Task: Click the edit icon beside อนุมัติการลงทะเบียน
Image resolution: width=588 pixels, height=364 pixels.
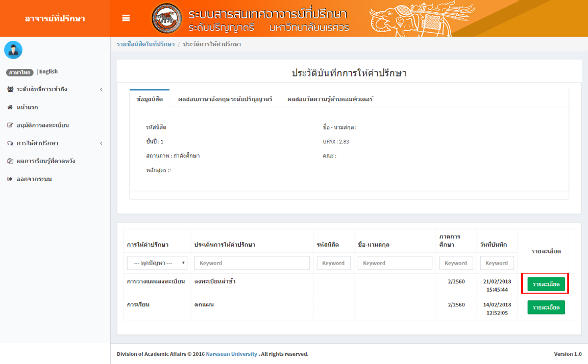Action: [x=10, y=125]
